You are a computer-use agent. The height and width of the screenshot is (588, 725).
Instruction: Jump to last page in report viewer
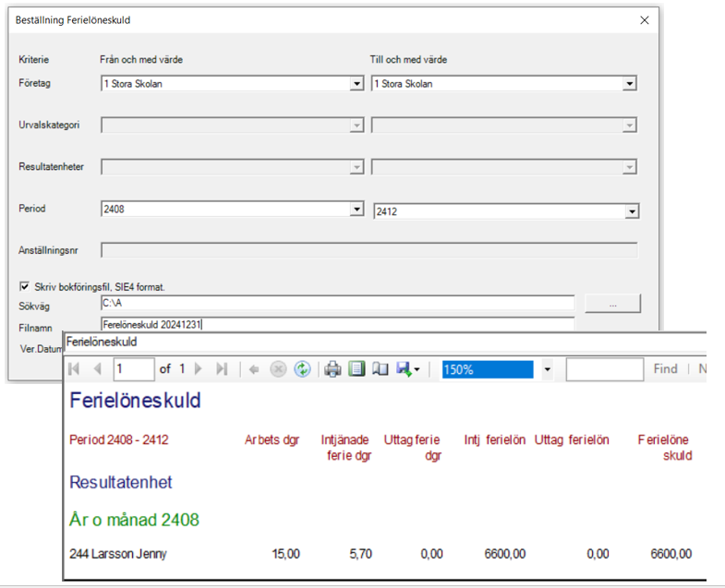point(223,369)
